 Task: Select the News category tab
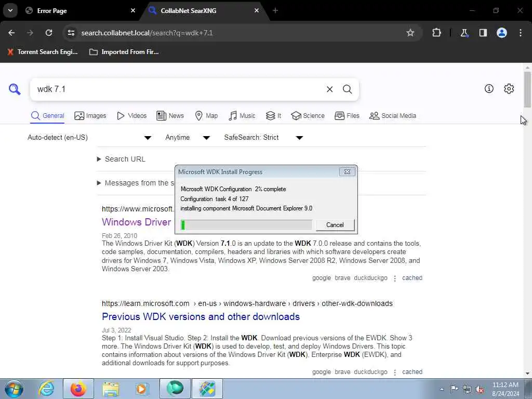[170, 116]
